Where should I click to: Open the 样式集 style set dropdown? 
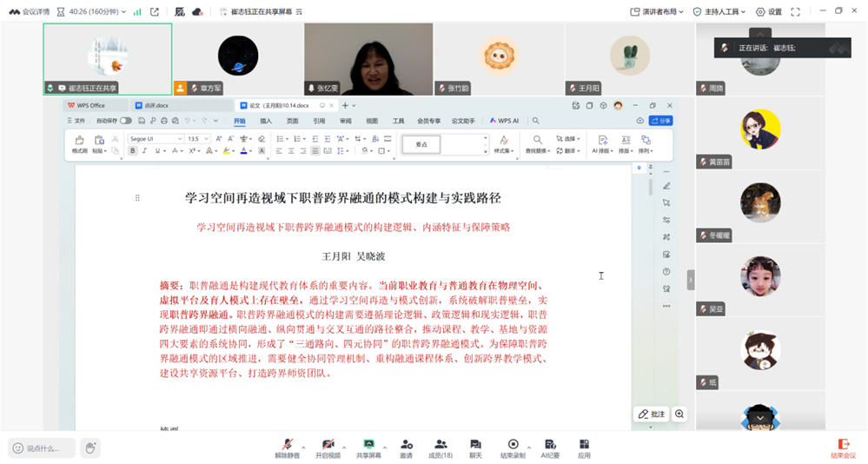[504, 144]
